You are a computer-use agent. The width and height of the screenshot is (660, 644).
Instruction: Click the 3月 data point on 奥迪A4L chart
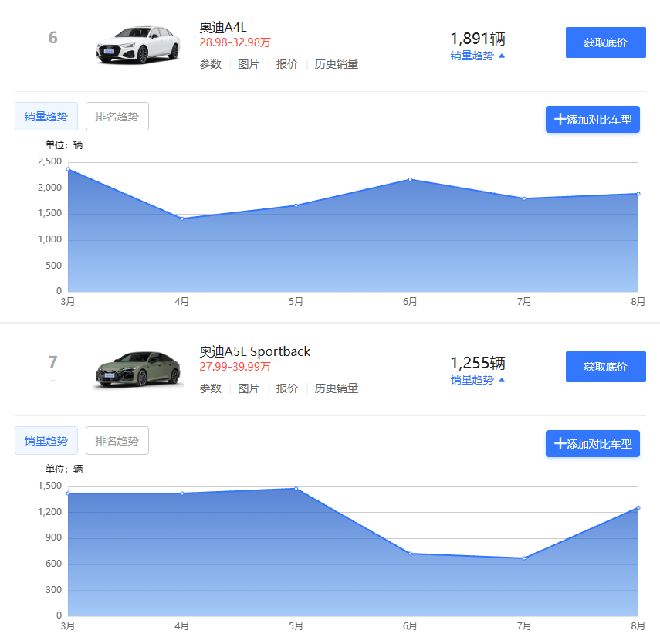68,169
